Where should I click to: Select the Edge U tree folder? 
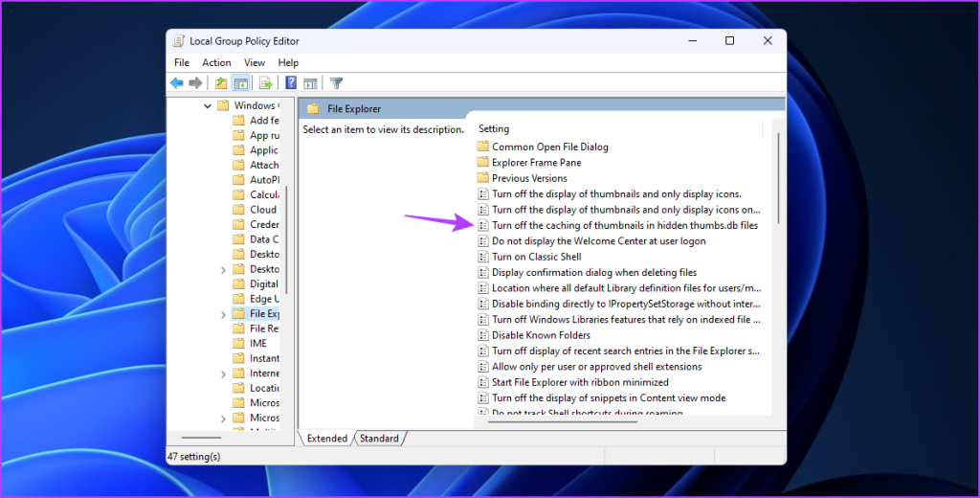(256, 299)
